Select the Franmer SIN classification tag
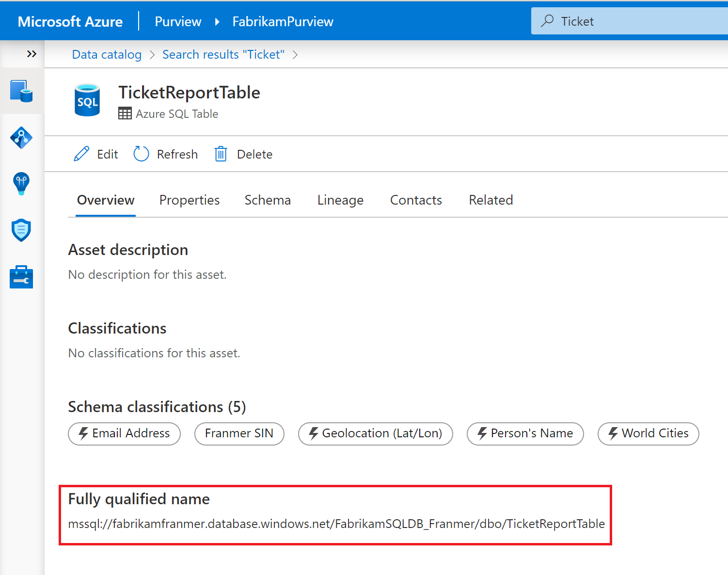728x575 pixels. tap(239, 433)
